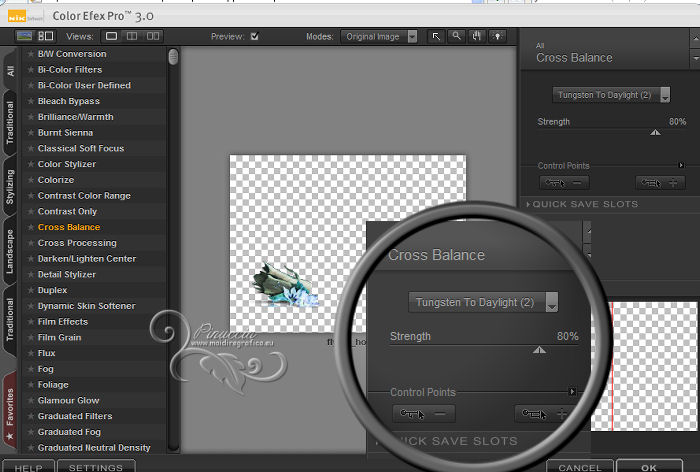Select the Bi-Color Filters entry
This screenshot has width=700, height=472.
click(x=70, y=70)
